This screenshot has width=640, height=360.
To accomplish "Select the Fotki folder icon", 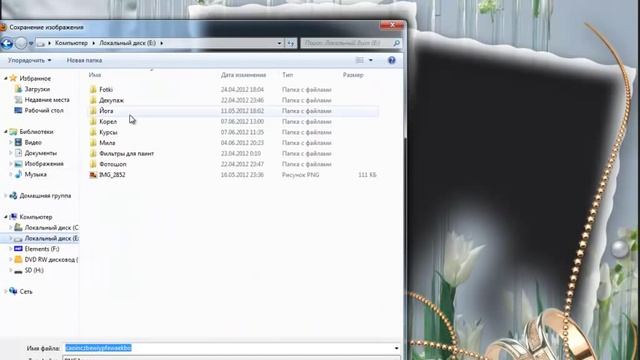I will point(93,89).
